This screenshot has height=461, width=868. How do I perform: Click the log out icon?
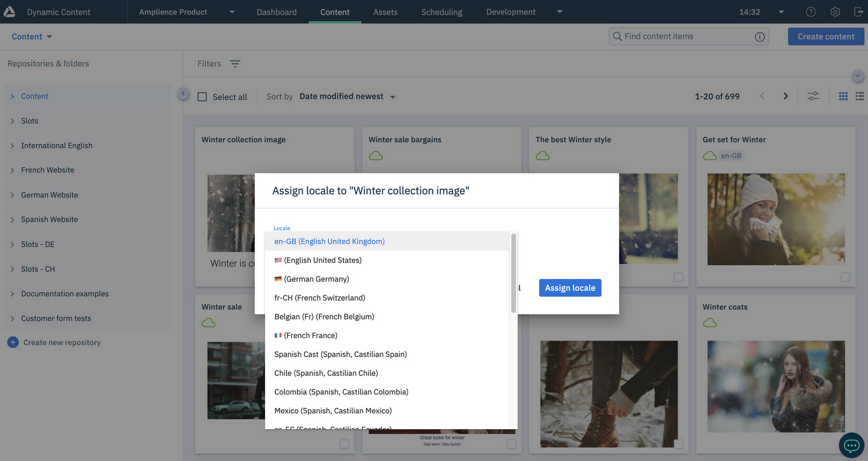[859, 12]
